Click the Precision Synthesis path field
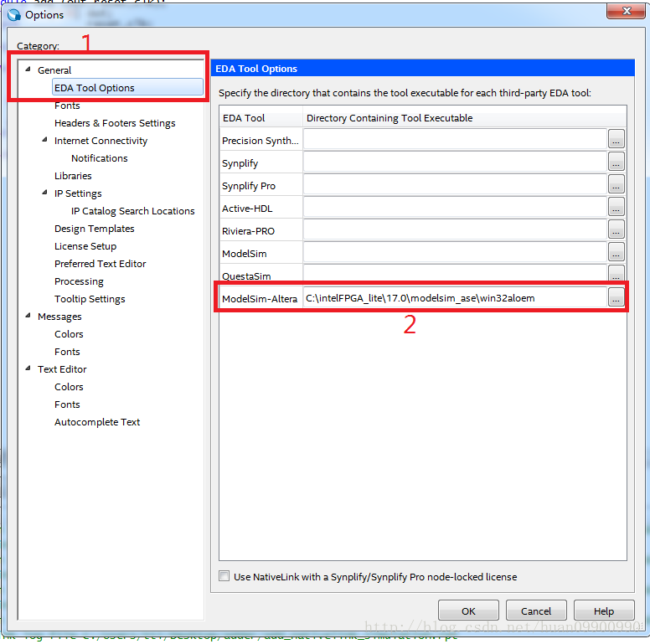The height and width of the screenshot is (644, 650). (455, 140)
